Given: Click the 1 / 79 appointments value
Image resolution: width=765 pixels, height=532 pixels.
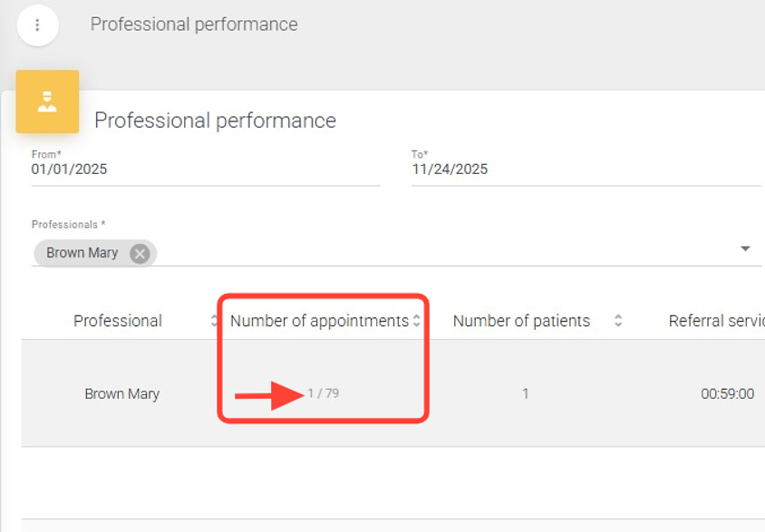Looking at the screenshot, I should coord(324,393).
